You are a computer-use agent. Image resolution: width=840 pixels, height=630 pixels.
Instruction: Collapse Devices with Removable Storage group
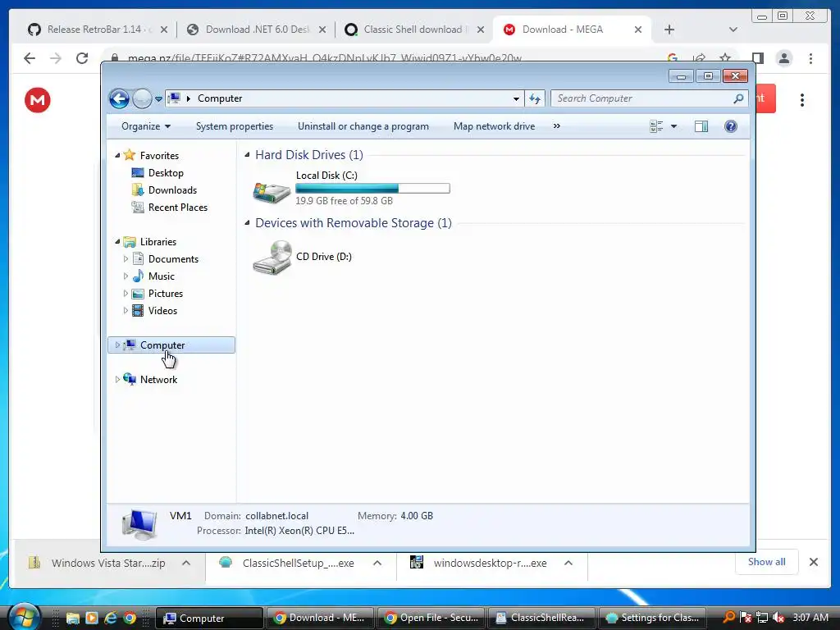(247, 223)
